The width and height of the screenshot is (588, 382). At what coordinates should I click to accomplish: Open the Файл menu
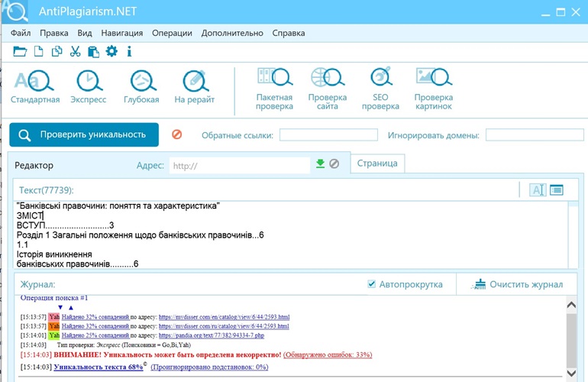[x=21, y=33]
